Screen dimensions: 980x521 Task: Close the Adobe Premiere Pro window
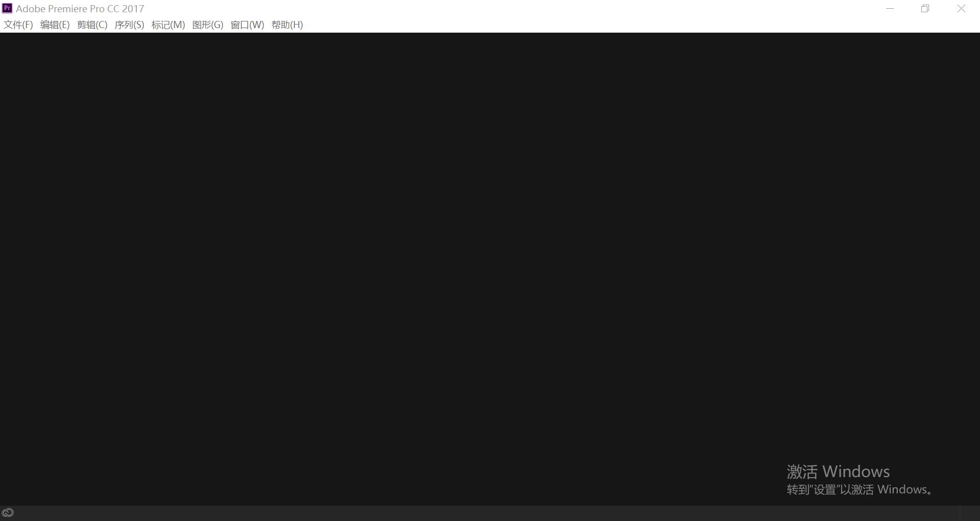pos(961,9)
